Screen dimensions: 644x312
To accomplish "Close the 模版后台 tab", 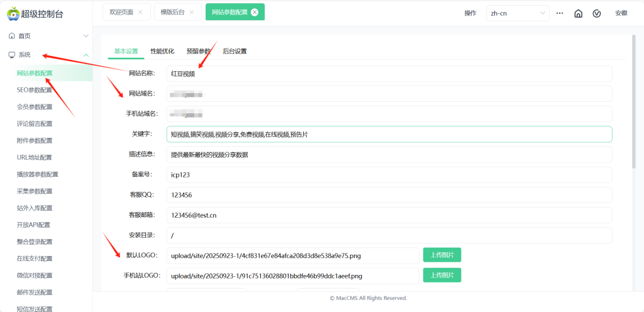I will (191, 13).
